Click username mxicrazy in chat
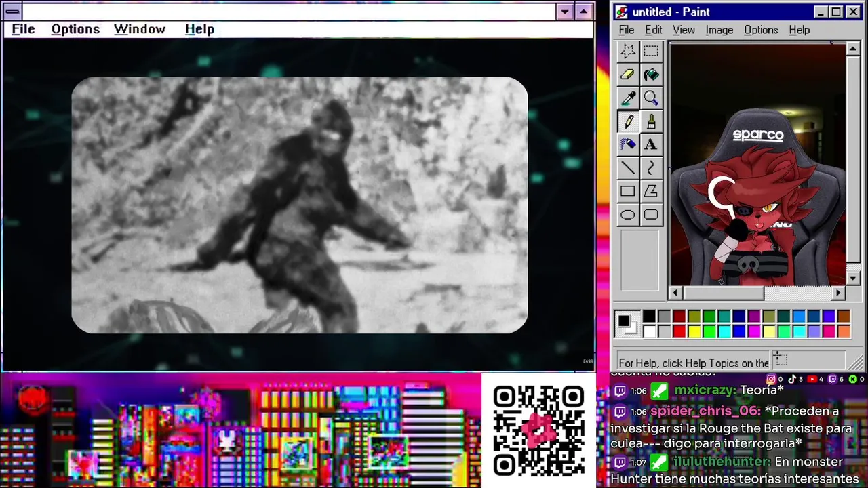 [x=705, y=390]
